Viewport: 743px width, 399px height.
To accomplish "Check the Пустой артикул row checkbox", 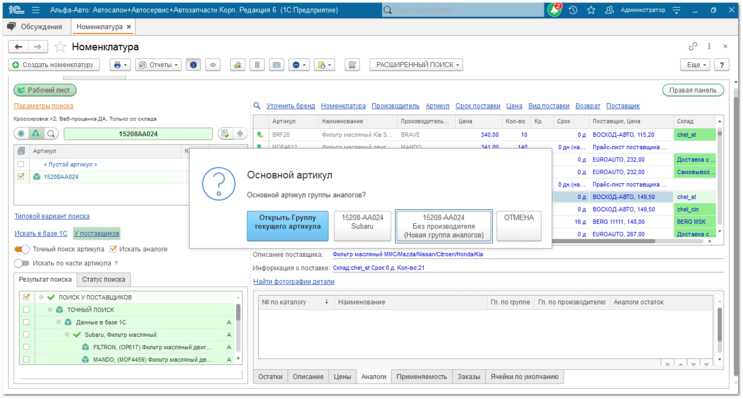I will [x=21, y=164].
